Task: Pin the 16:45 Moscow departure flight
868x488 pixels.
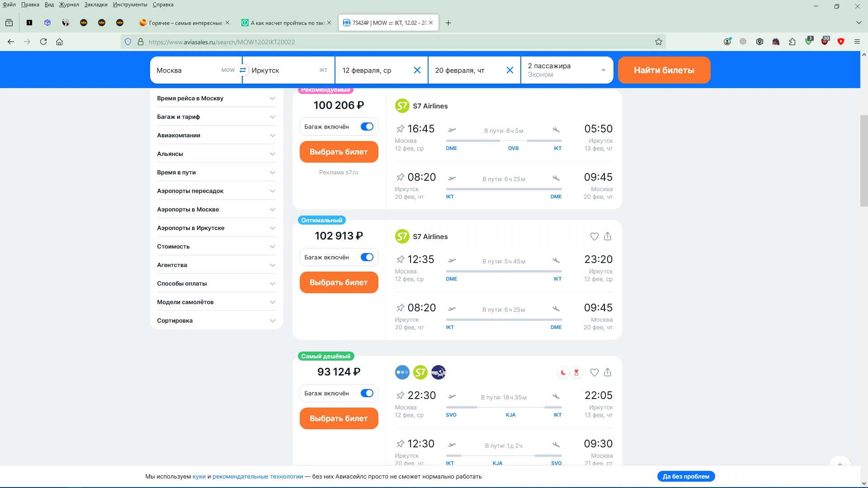Action: pyautogui.click(x=400, y=129)
